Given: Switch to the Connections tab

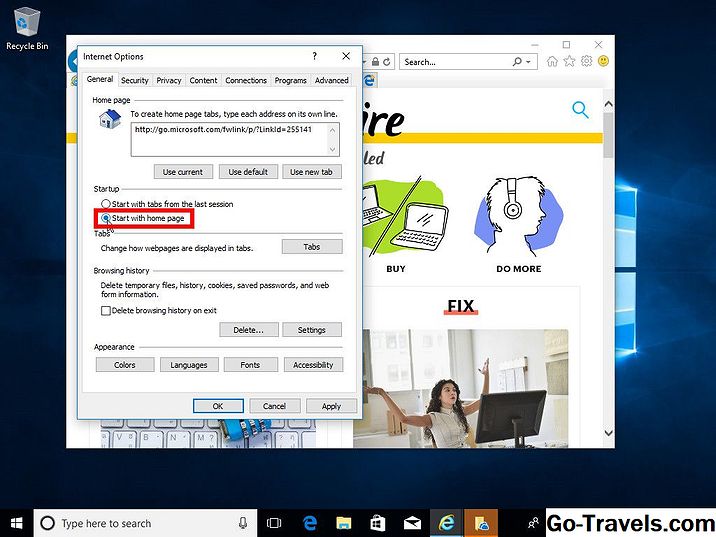Looking at the screenshot, I should pos(246,80).
